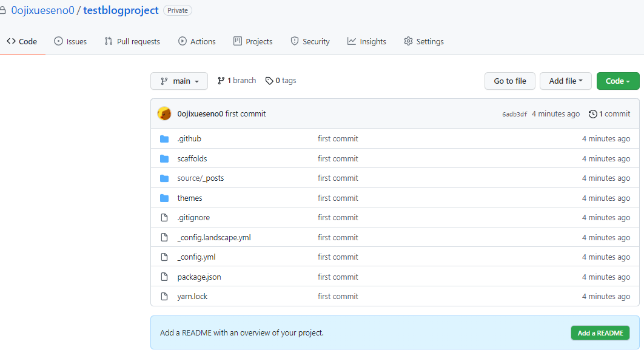Go to the Actions tab
Screen dimensions: 644x364
(196, 41)
